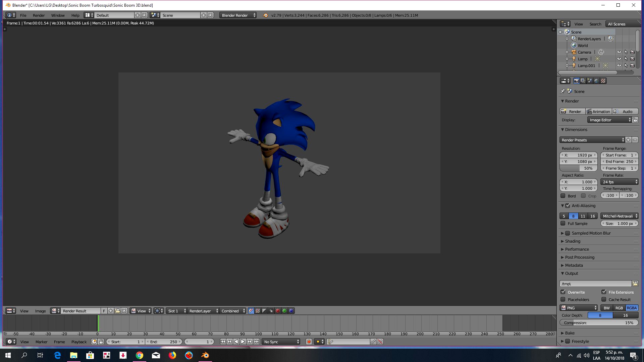This screenshot has height=362, width=644.
Task: Toggle the Anti-Aliasing checkbox
Action: tap(568, 205)
